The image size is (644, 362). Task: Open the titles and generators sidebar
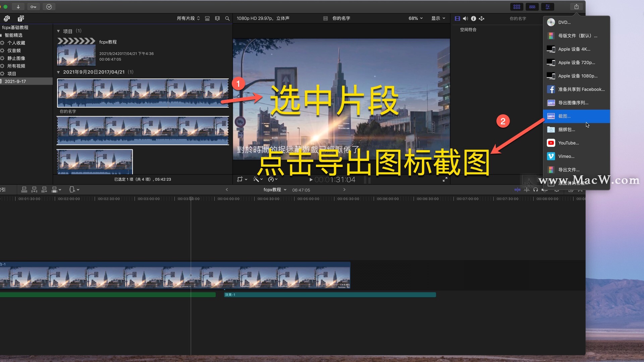(x=21, y=18)
